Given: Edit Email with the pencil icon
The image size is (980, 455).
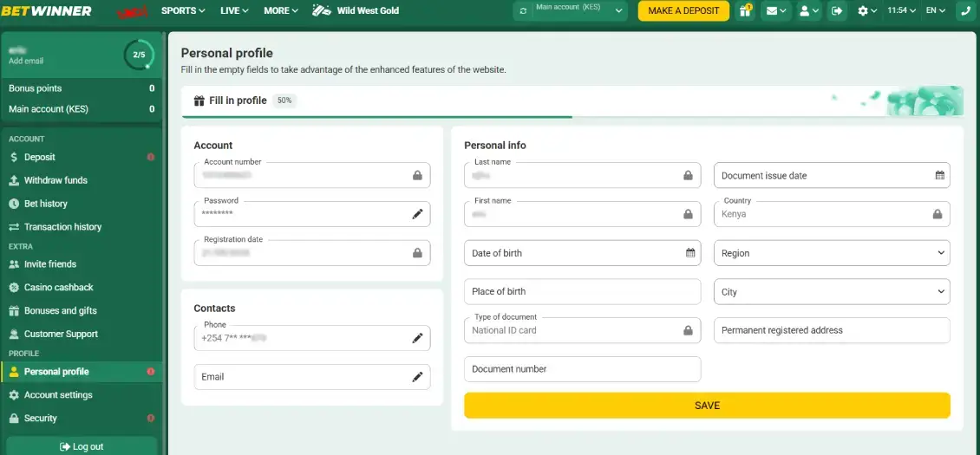Looking at the screenshot, I should 417,377.
